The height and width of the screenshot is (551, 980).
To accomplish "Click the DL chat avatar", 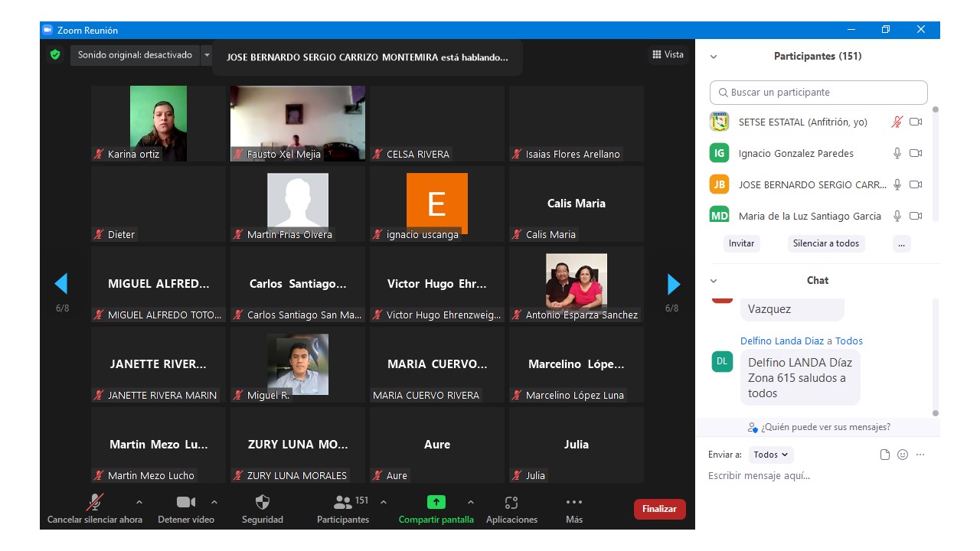I will point(722,361).
